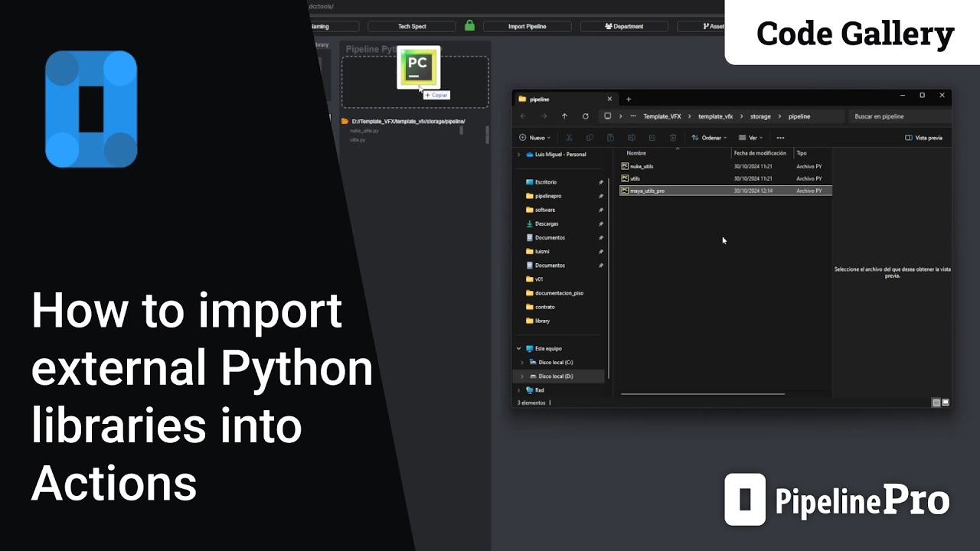Image resolution: width=980 pixels, height=551 pixels.
Task: Click the dashed drop zone in PipelinePro
Action: 415,82
